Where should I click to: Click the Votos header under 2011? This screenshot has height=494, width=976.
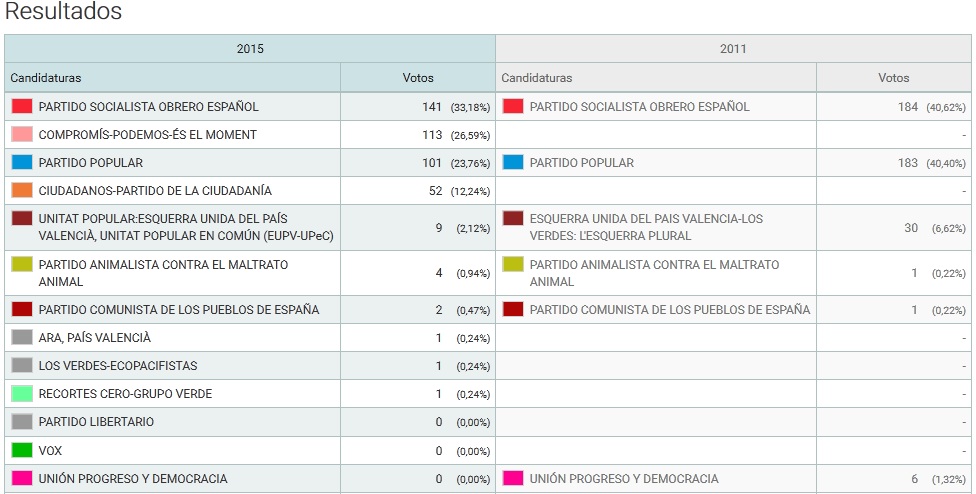coord(893,78)
